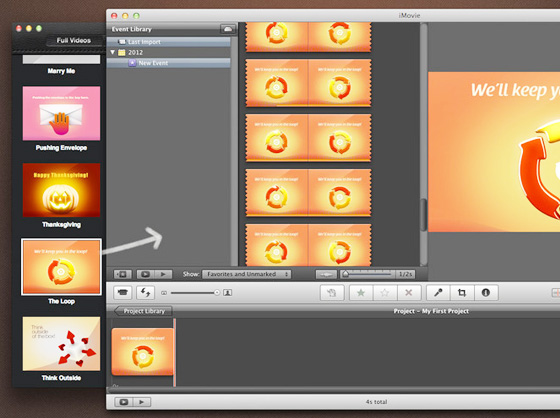Select Last Import in Event Library

click(x=169, y=42)
